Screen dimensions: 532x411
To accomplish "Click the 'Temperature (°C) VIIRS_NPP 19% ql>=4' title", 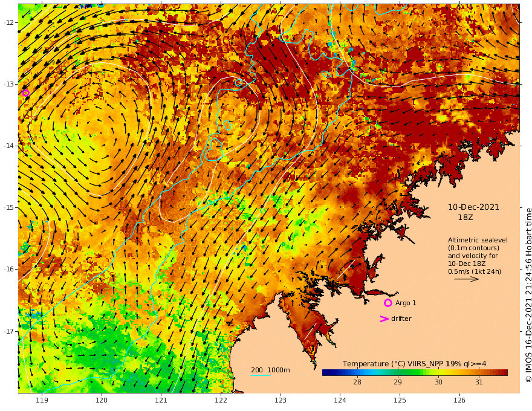I will pos(414,363).
